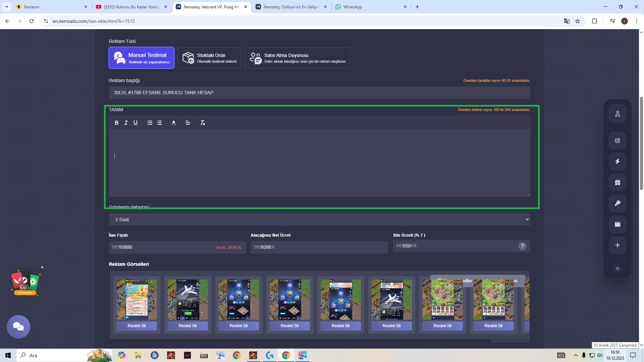Open the Chrome profile avatar
This screenshot has width=644, height=362.
click(625, 21)
